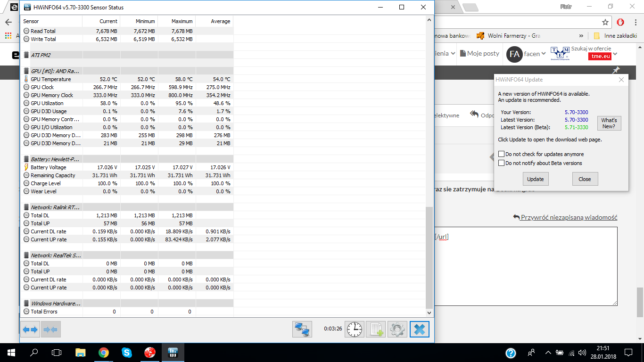Open sensor settings with the gear icon
Screen dimensions: 644x362
pos(397,329)
